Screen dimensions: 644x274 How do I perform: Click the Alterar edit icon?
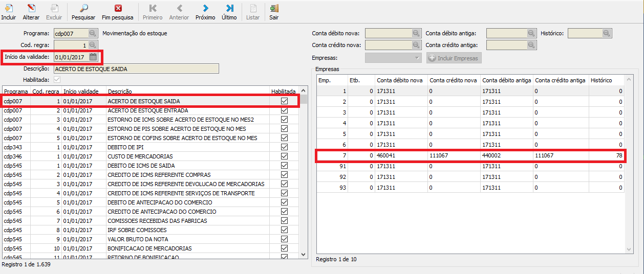[x=31, y=9]
